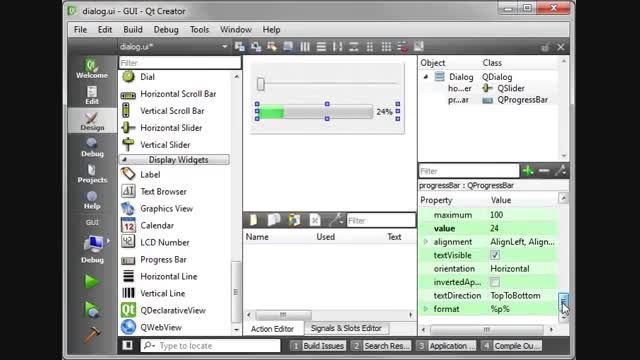Collapse the Dialog tree node

(426, 77)
